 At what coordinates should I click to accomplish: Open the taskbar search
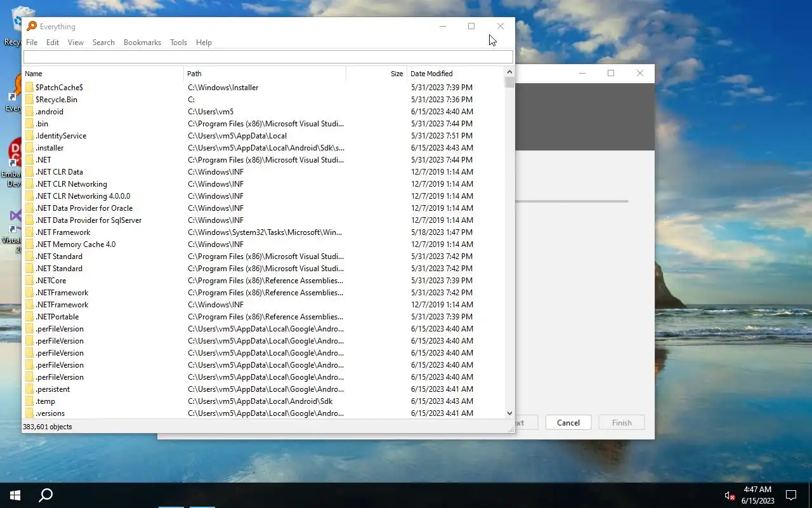pos(46,495)
